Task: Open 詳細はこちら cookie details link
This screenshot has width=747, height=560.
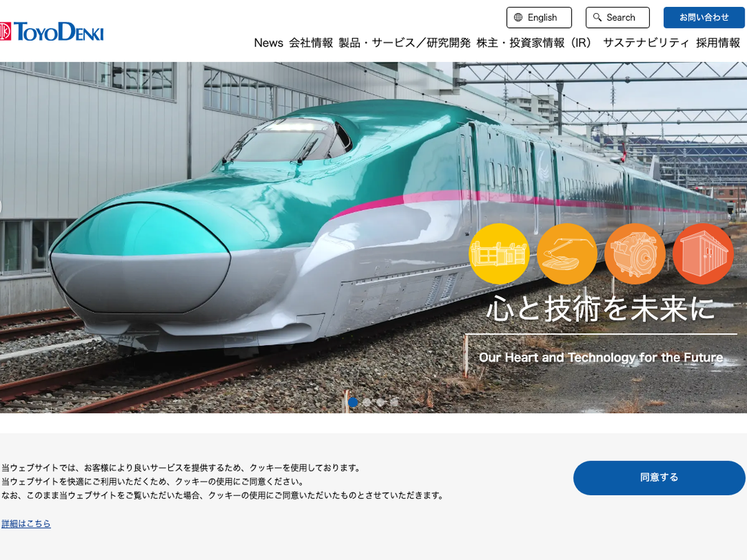Action: click(x=26, y=524)
